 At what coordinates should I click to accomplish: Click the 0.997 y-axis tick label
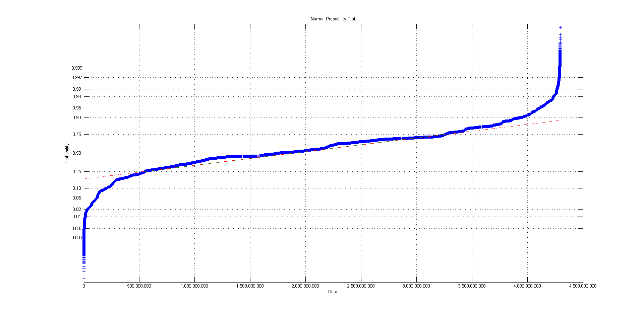point(77,77)
